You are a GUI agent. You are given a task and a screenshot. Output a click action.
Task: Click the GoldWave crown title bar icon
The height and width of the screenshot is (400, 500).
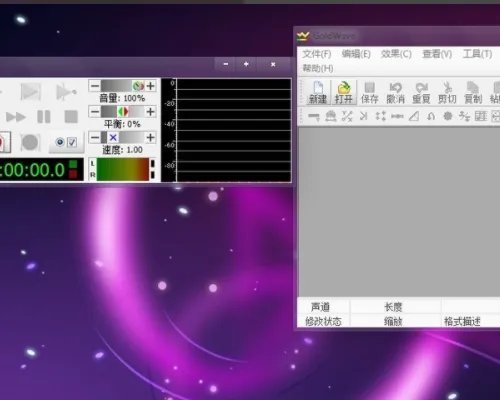[303, 36]
